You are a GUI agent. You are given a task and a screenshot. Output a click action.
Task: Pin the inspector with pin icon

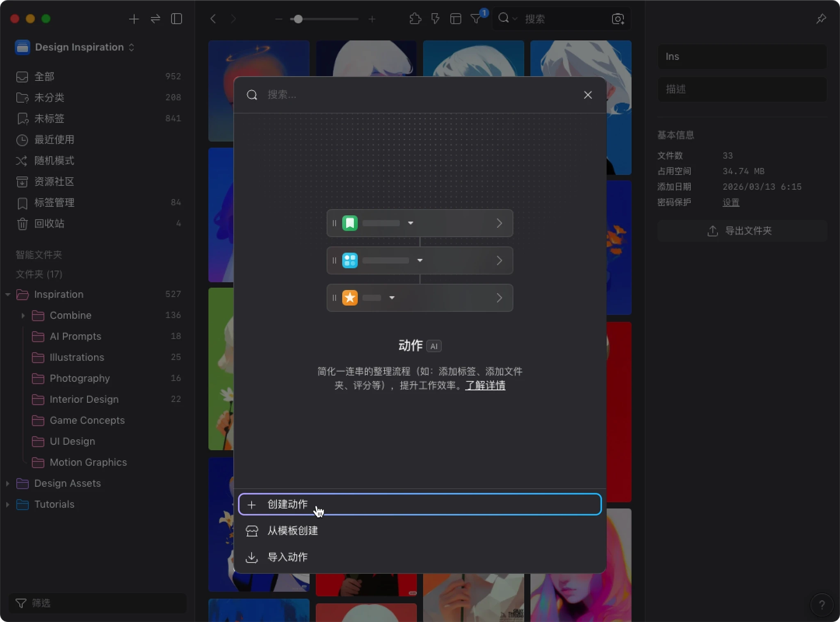coord(821,19)
